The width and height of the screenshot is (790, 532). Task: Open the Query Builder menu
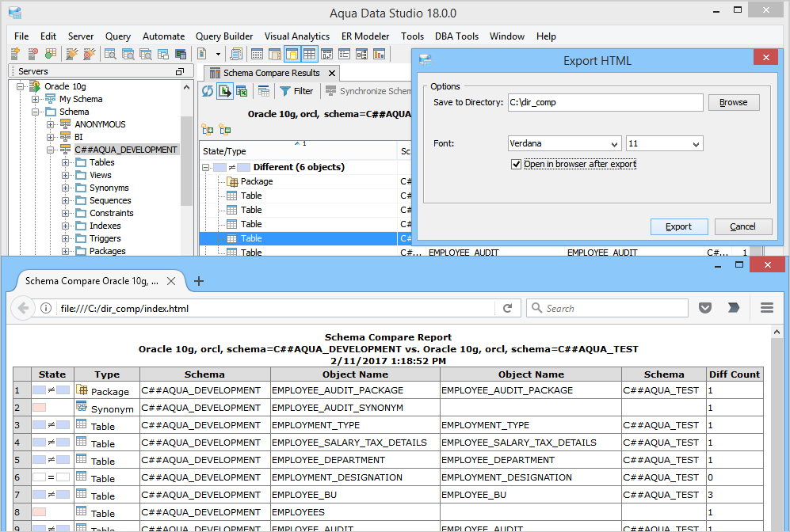click(x=224, y=36)
